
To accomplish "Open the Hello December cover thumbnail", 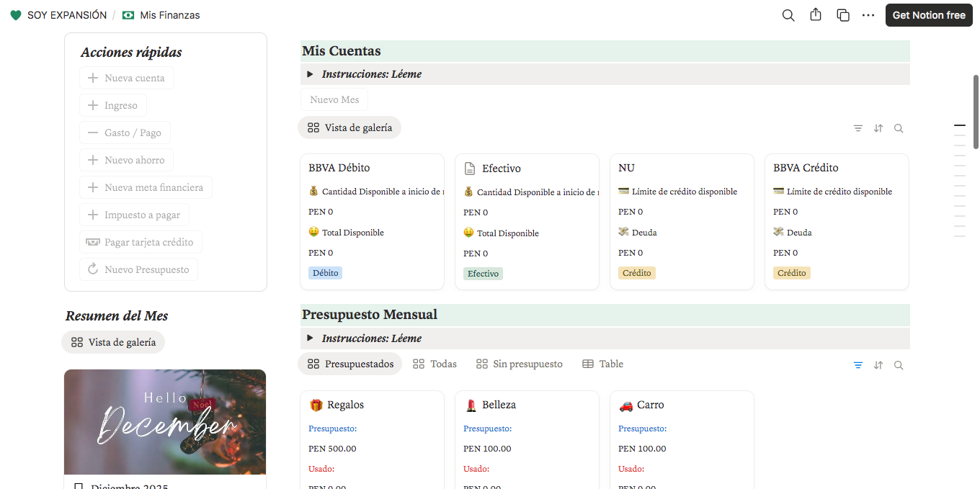I will (165, 421).
